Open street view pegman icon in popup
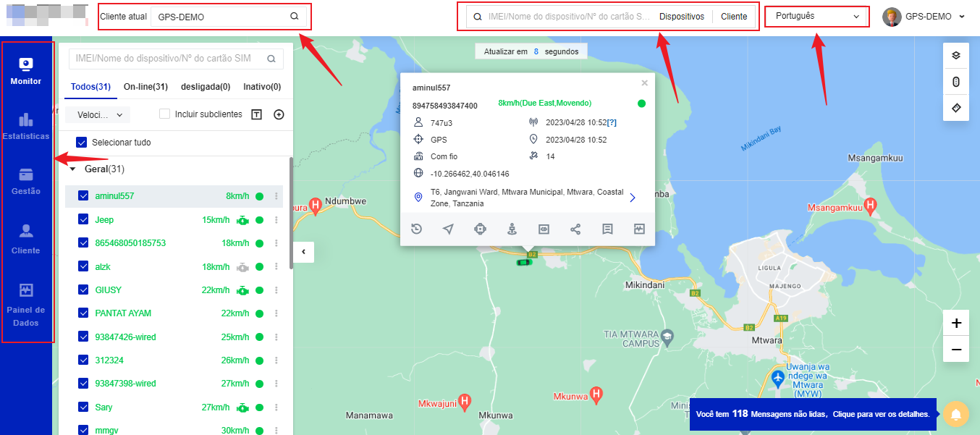The width and height of the screenshot is (980, 435). coord(512,229)
